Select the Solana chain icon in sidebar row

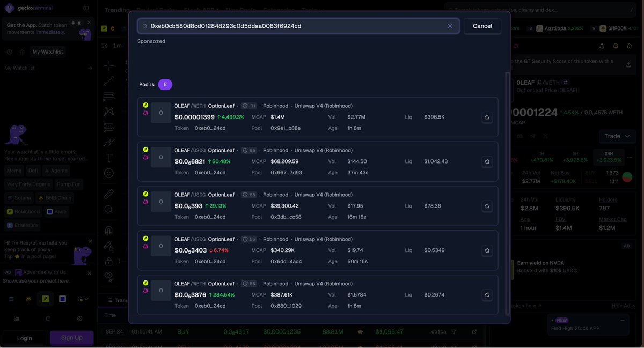11,299
